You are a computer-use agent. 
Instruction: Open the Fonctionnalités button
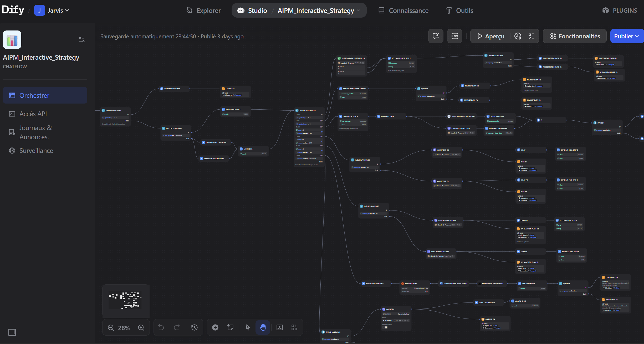(575, 36)
